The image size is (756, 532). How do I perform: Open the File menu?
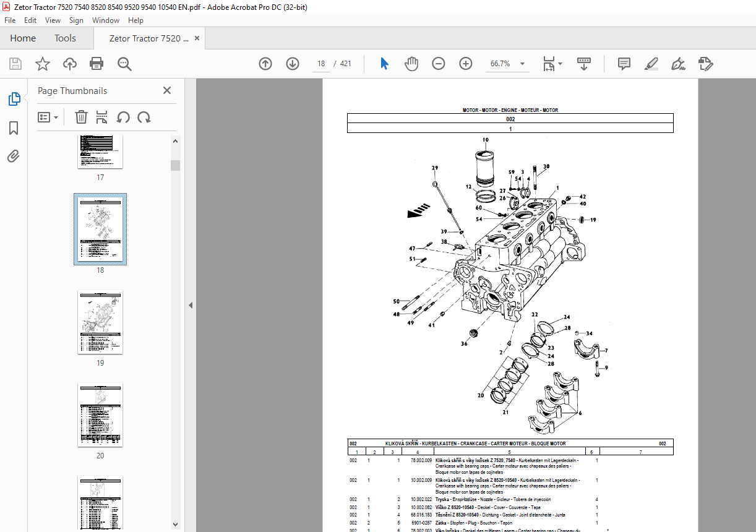tap(10, 20)
